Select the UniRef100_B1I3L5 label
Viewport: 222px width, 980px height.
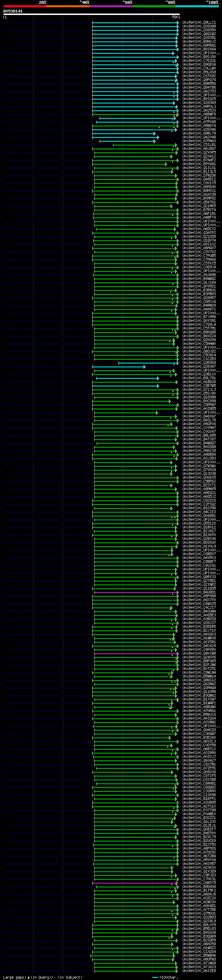click(199, 172)
